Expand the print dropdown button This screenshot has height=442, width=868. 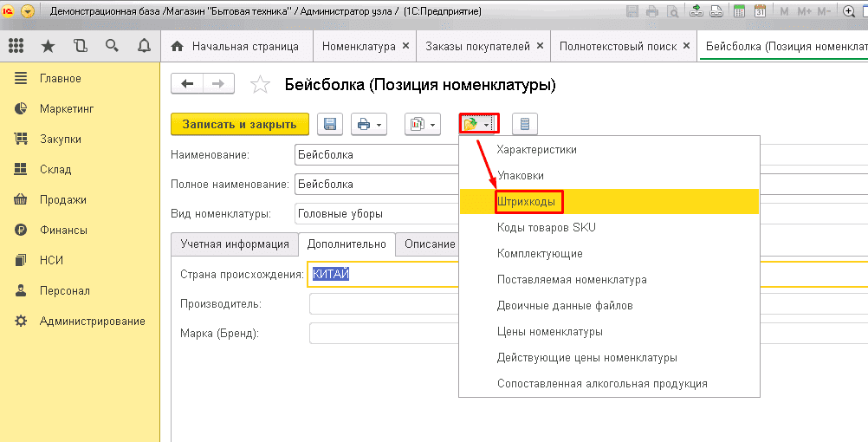point(368,125)
